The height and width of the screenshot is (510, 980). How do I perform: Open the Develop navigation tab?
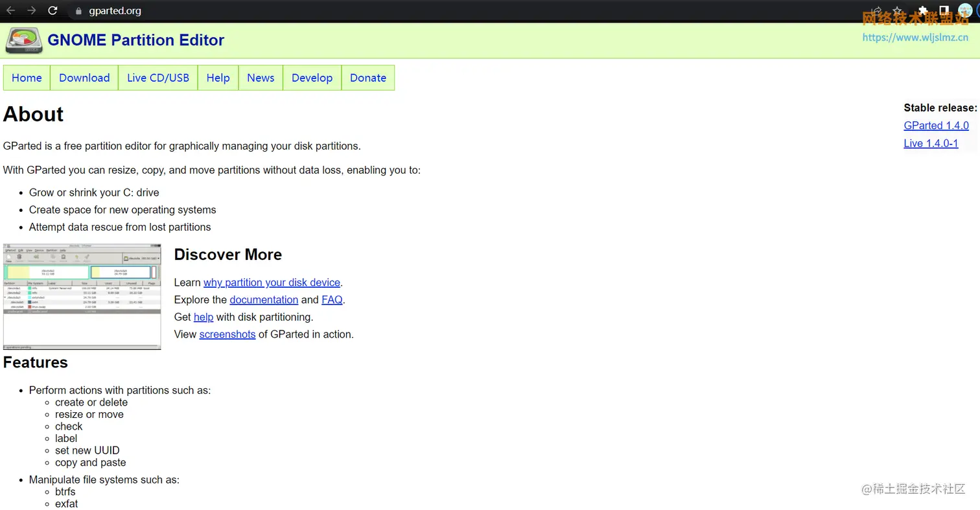[x=312, y=78]
